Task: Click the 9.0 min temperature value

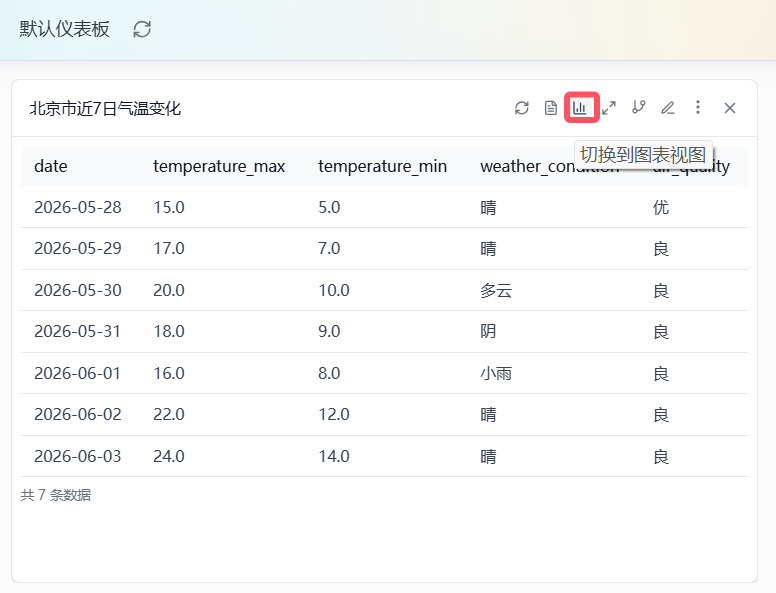Action: [x=329, y=331]
